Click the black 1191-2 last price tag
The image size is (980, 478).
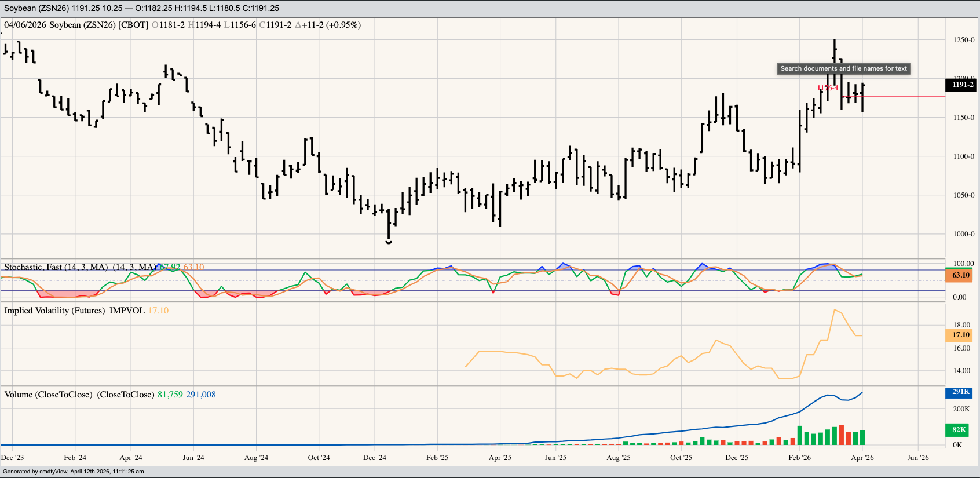(961, 85)
